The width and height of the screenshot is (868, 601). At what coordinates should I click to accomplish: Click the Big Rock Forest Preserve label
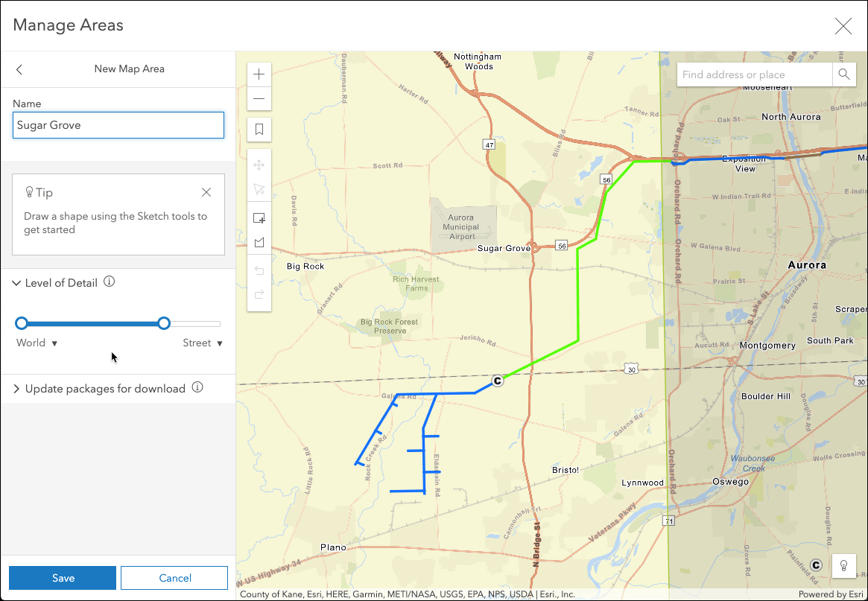(x=389, y=326)
